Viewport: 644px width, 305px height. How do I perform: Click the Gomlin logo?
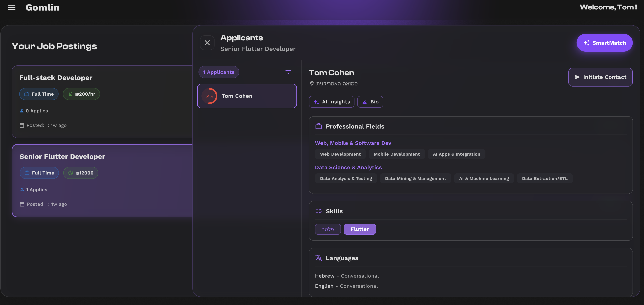42,7
